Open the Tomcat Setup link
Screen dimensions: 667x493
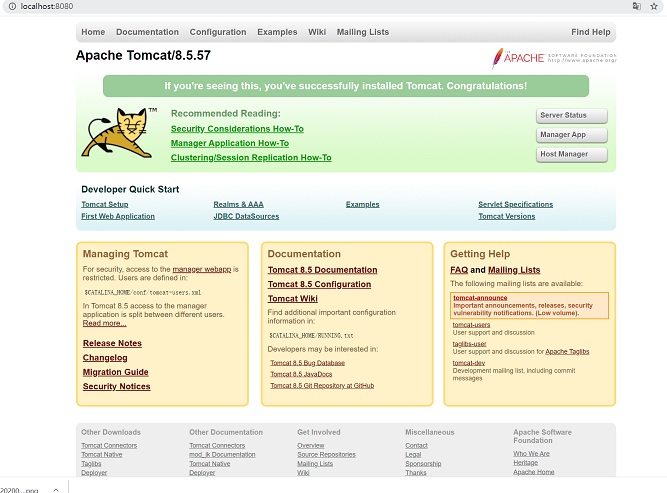point(105,205)
